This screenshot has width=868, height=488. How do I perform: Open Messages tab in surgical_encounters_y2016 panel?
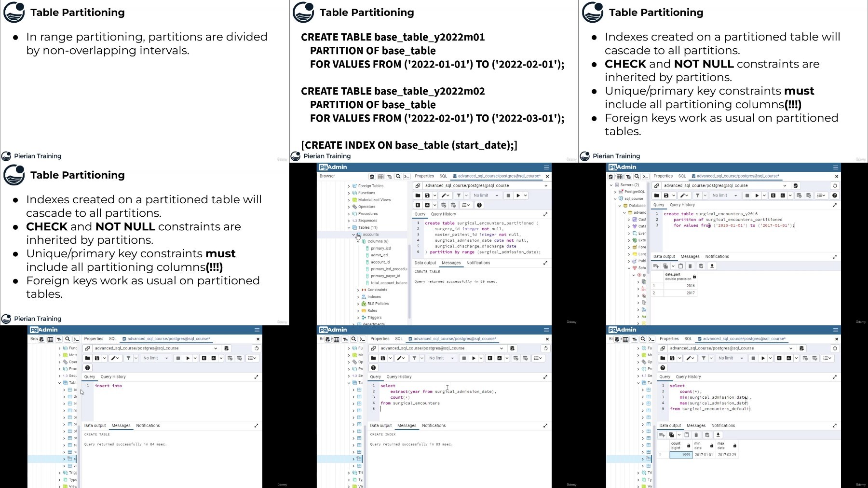[x=690, y=257]
